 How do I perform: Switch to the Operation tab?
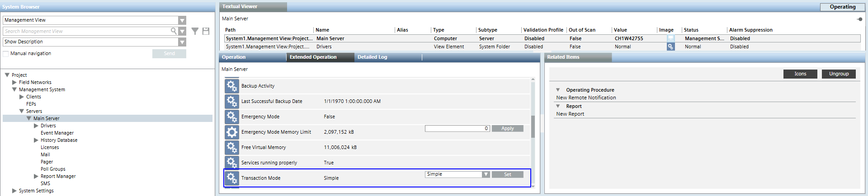coord(234,57)
